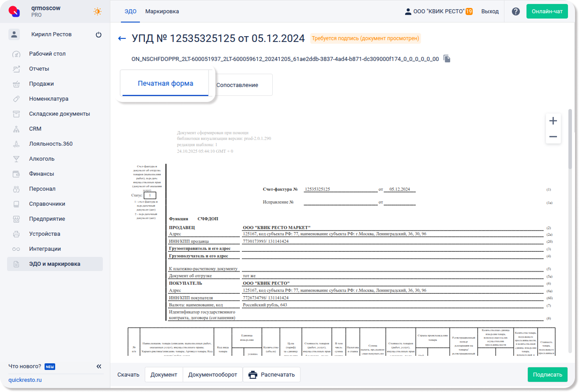
Task: Open Онлайн-чат support chat
Action: click(x=547, y=11)
